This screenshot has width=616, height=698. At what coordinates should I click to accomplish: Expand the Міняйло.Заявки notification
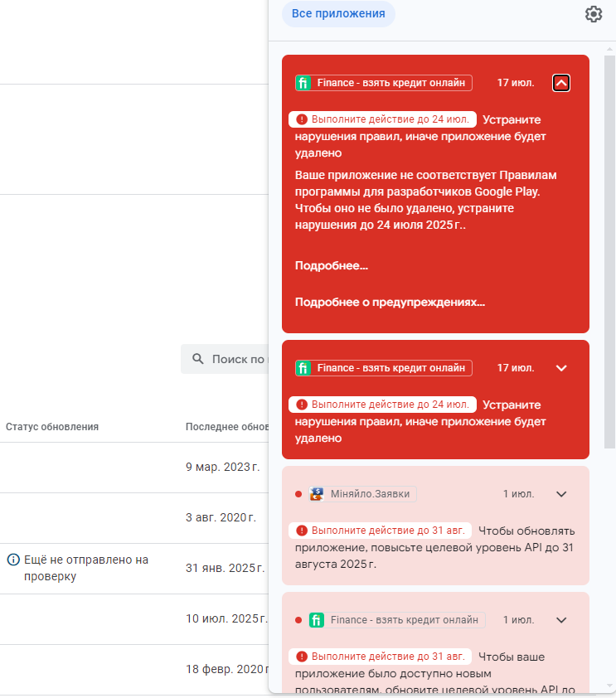(561, 494)
